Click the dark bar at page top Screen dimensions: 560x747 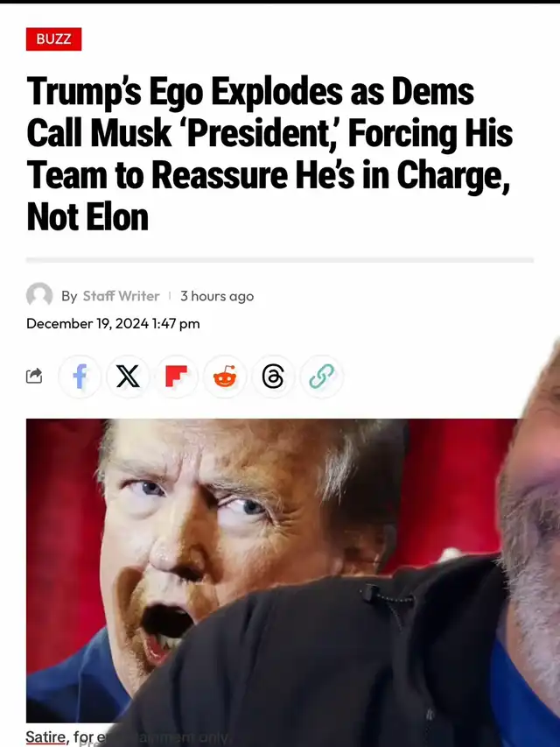280,2
